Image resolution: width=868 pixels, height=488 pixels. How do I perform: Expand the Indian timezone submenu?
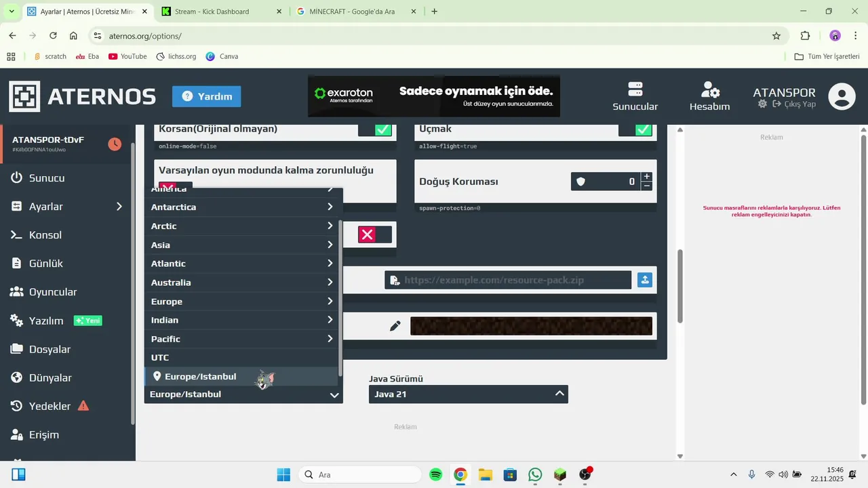pyautogui.click(x=241, y=320)
